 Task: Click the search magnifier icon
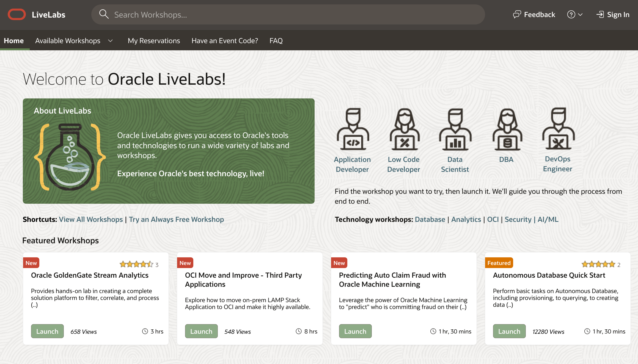(104, 14)
